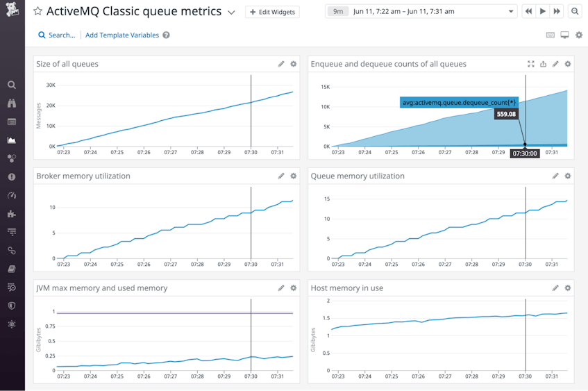
Task: Click the Datadog logo in sidebar
Action: (12, 8)
